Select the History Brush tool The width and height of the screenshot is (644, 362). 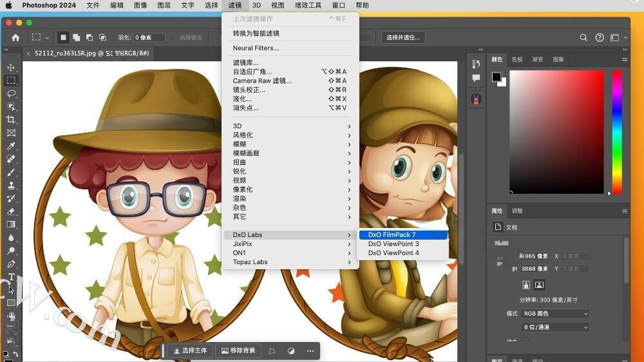(11, 198)
